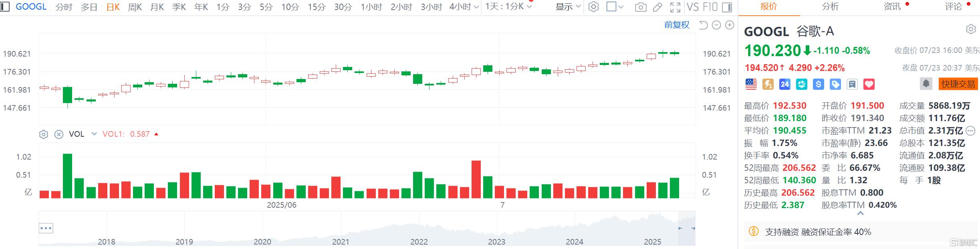Select the 分时 chart period
Screen dimensions: 980x249
[64, 7]
